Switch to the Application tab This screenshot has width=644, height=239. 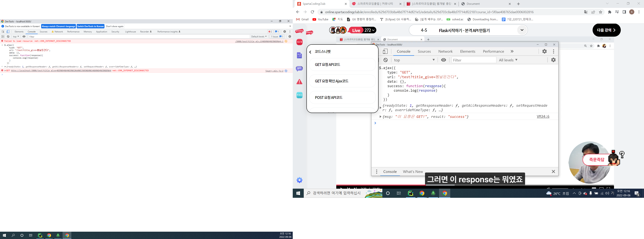102,32
